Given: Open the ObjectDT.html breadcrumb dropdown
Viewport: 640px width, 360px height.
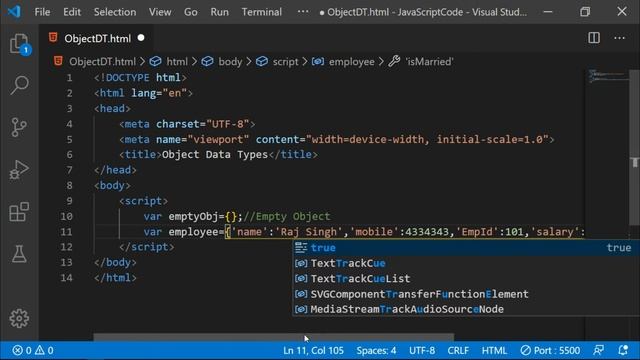Looking at the screenshot, I should [x=102, y=62].
